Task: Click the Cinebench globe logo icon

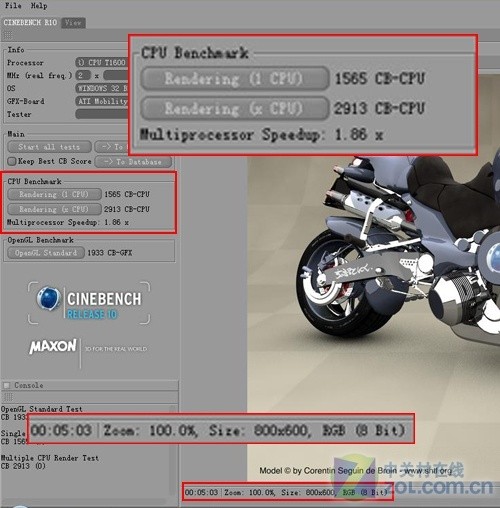Action: [48, 298]
